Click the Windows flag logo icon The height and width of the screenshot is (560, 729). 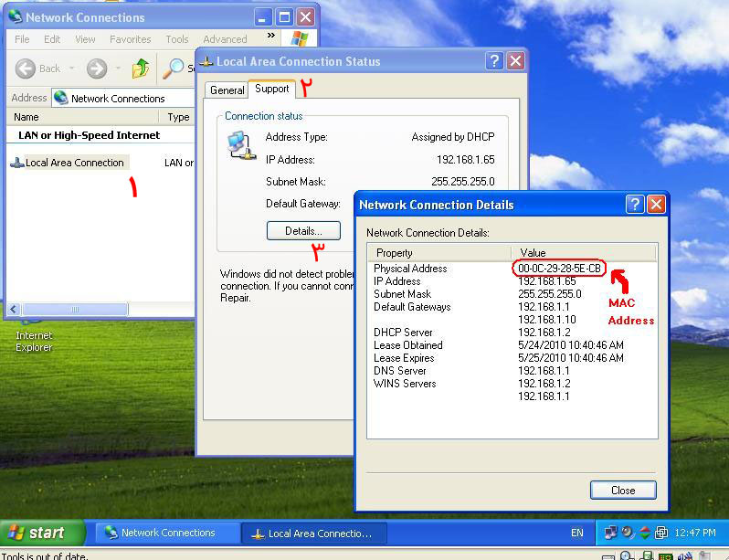pyautogui.click(x=300, y=38)
